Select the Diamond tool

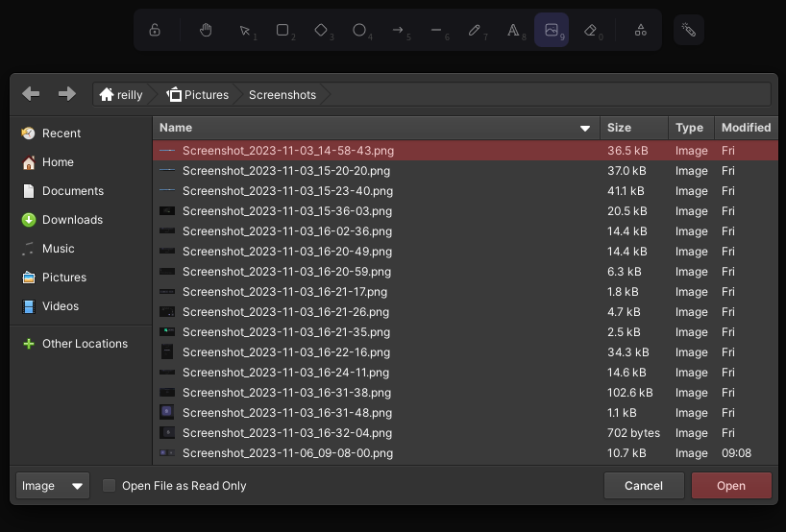(321, 30)
